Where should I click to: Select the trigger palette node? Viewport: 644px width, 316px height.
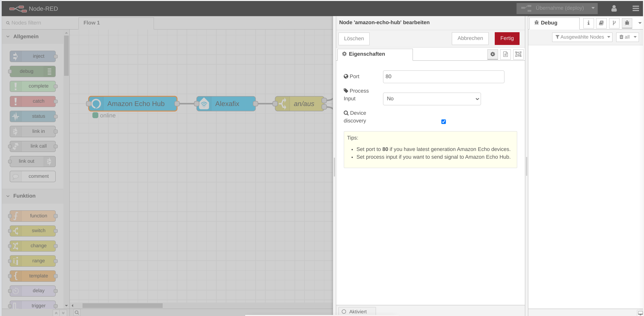click(x=33, y=305)
